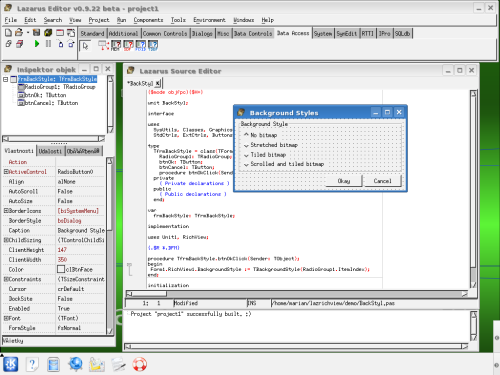
Task: Open the Components menu
Action: [x=148, y=20]
